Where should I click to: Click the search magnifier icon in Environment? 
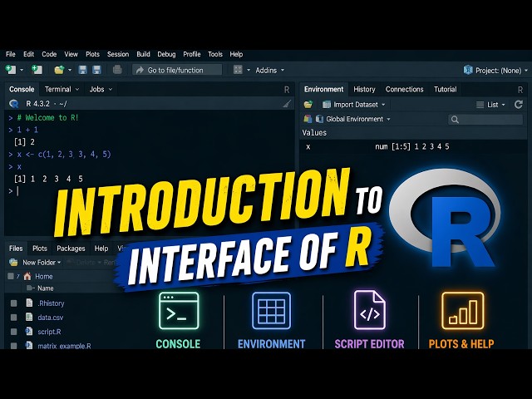click(455, 120)
